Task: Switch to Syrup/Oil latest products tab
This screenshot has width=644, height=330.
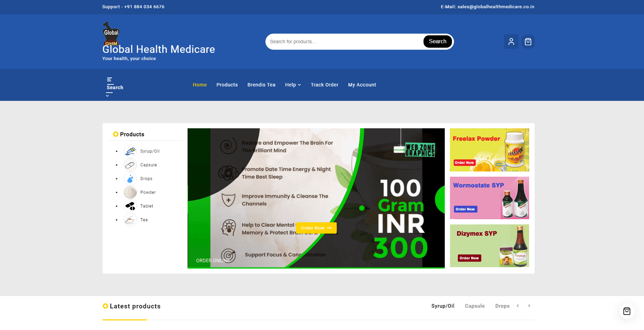Action: tap(443, 306)
